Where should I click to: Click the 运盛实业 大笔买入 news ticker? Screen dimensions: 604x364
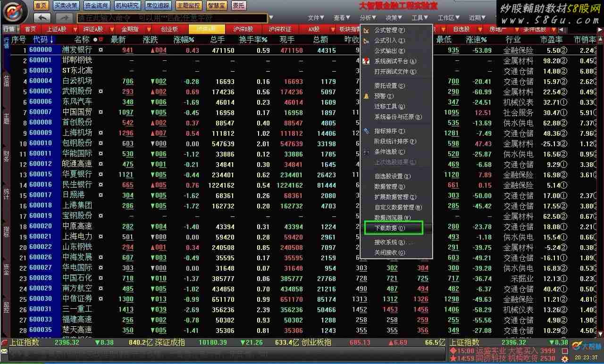point(502,351)
